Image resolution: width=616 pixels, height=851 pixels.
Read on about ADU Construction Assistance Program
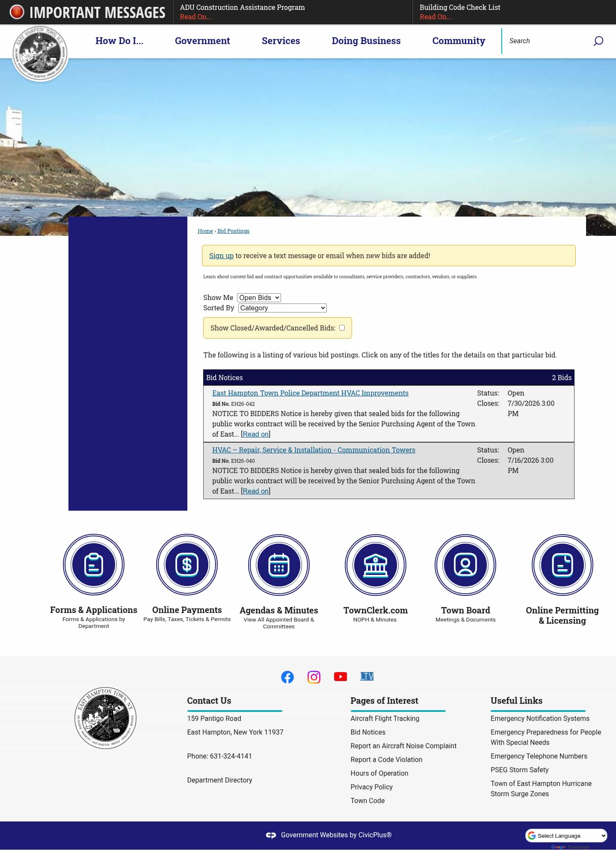pyautogui.click(x=195, y=17)
